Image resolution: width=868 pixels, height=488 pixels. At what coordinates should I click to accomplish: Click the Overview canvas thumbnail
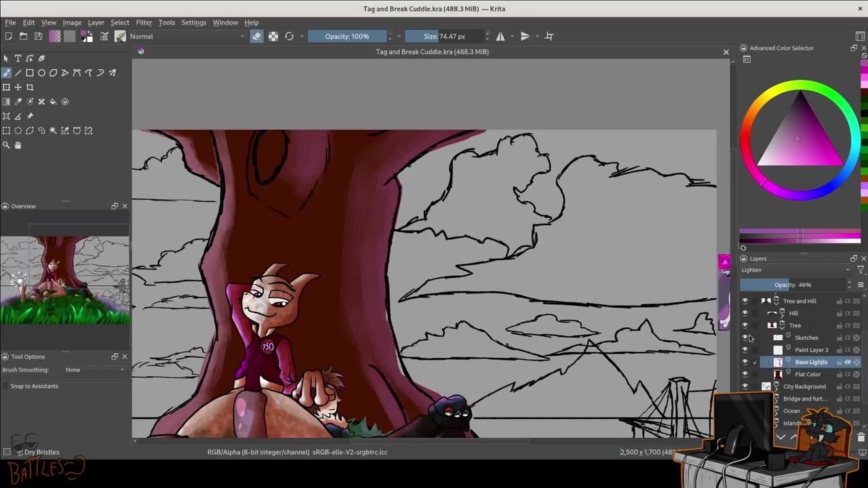tap(65, 280)
